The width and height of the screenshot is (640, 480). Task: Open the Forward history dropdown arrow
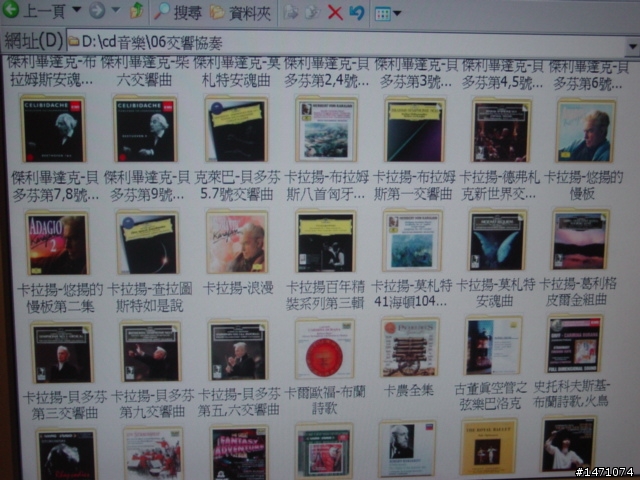[x=116, y=10]
